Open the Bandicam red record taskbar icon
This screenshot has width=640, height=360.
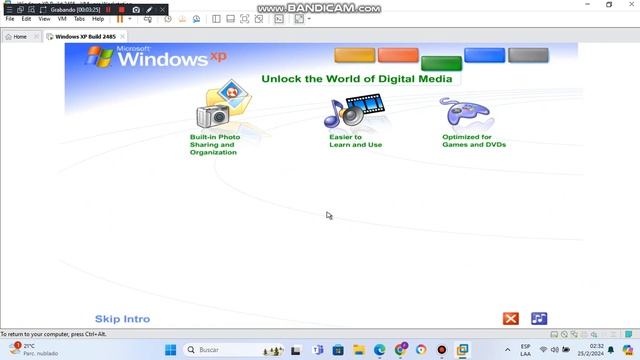click(x=442, y=350)
